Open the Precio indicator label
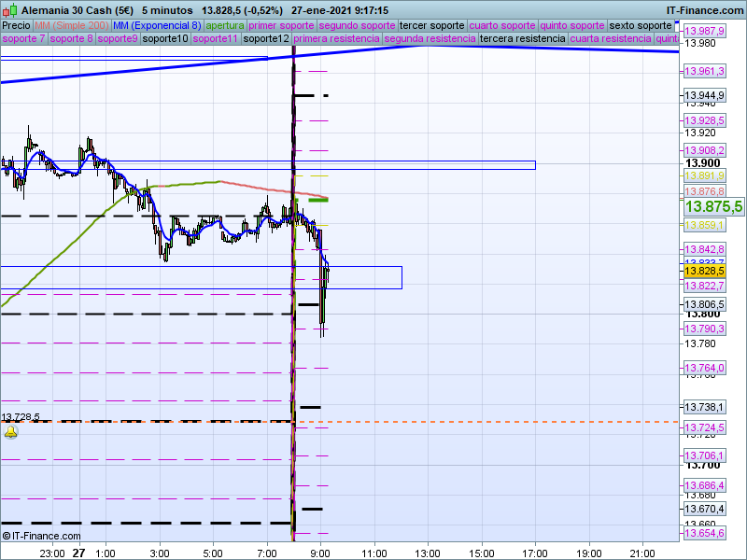The height and width of the screenshot is (560, 747). pos(16,25)
